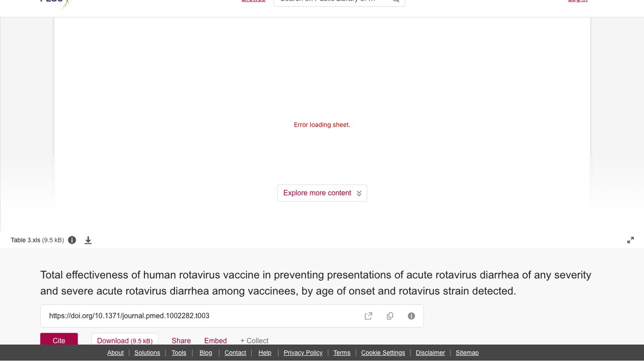Click the DOI URL field

point(232,316)
